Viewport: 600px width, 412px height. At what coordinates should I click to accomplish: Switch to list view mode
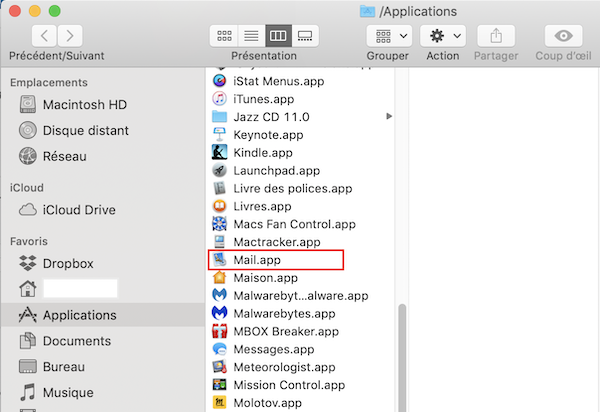tap(252, 35)
